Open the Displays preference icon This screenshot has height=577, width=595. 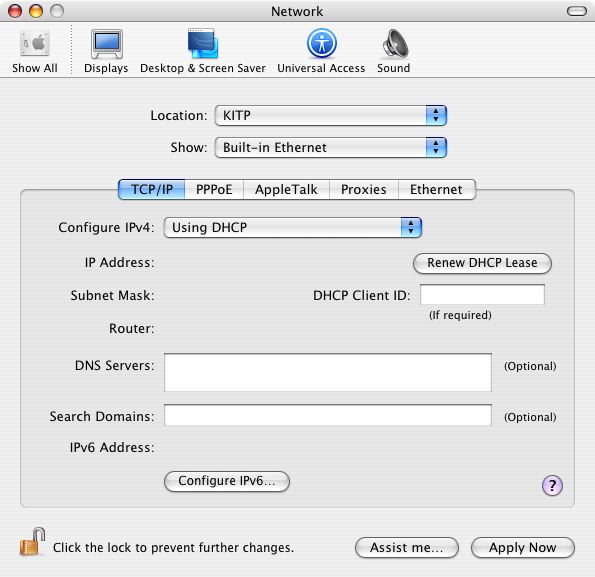pyautogui.click(x=106, y=51)
